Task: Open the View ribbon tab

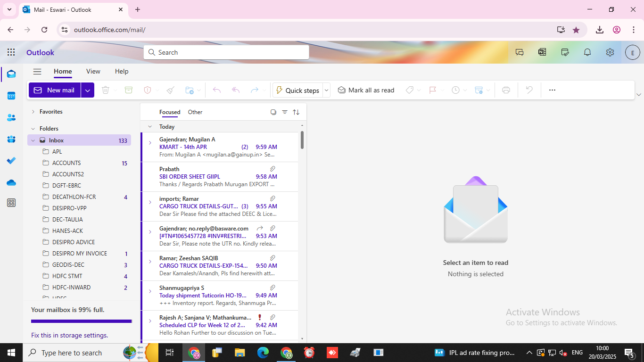Action: (x=93, y=72)
